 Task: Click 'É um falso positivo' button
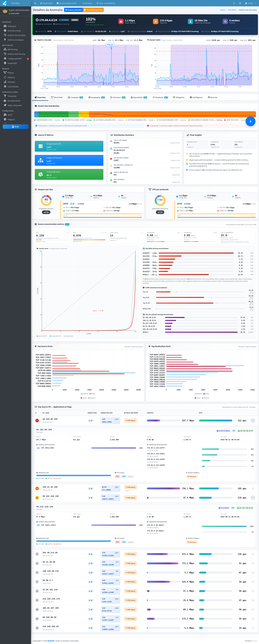93,10
